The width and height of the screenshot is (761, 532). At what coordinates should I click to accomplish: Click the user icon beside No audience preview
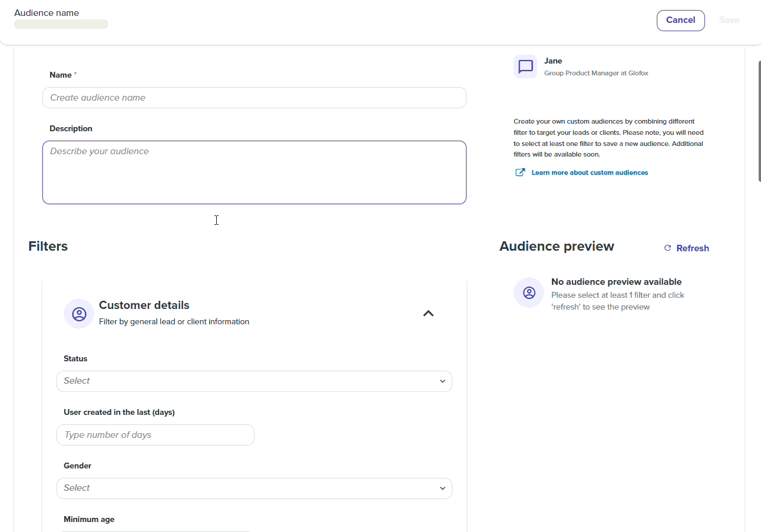tap(529, 292)
